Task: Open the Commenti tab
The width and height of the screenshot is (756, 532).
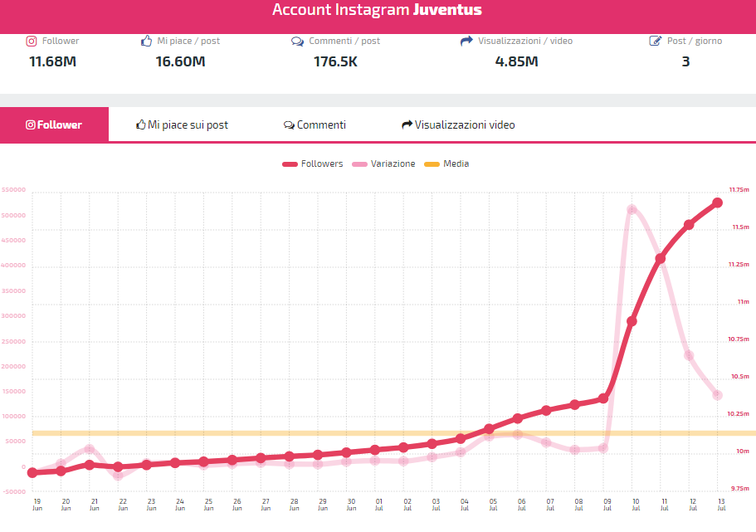Action: click(315, 125)
